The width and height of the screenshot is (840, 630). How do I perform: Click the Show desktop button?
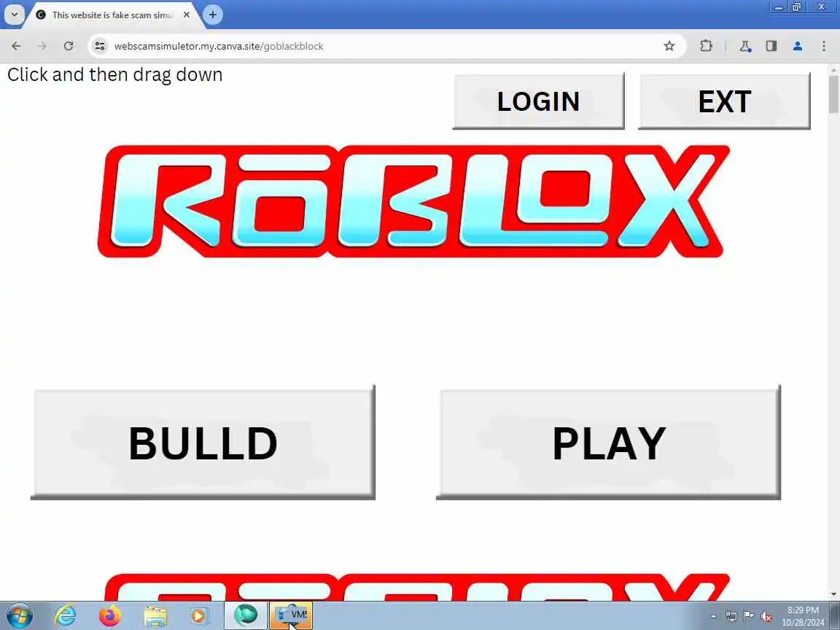pyautogui.click(x=835, y=615)
